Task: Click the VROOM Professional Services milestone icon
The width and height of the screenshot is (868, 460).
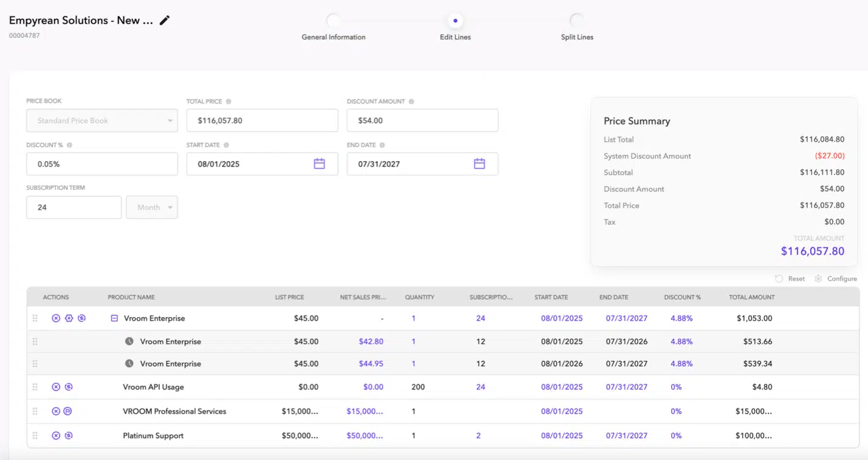Action: [x=69, y=411]
